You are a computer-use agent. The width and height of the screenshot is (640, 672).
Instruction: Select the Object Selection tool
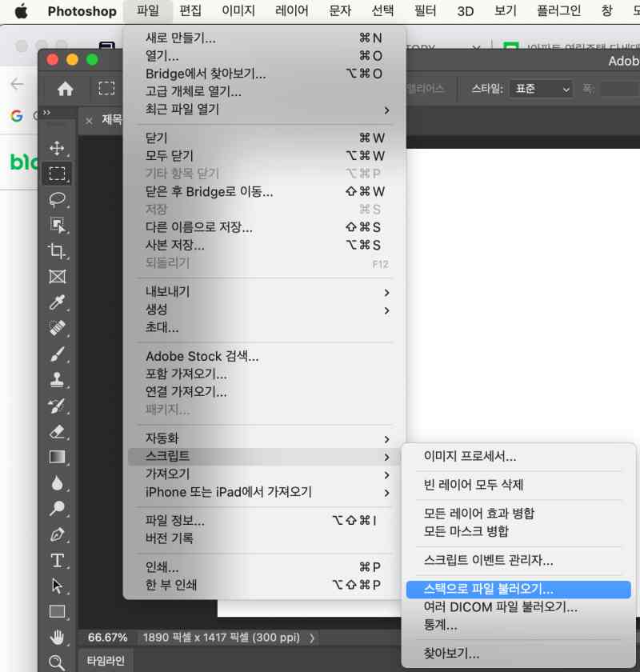pos(57,225)
